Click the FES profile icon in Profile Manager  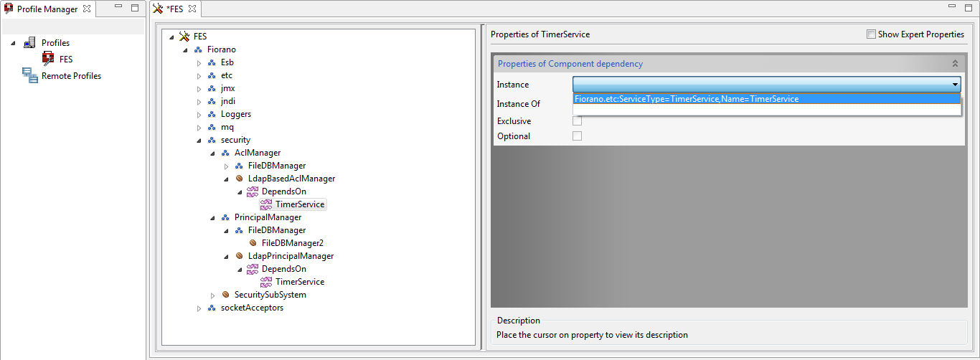coord(48,59)
